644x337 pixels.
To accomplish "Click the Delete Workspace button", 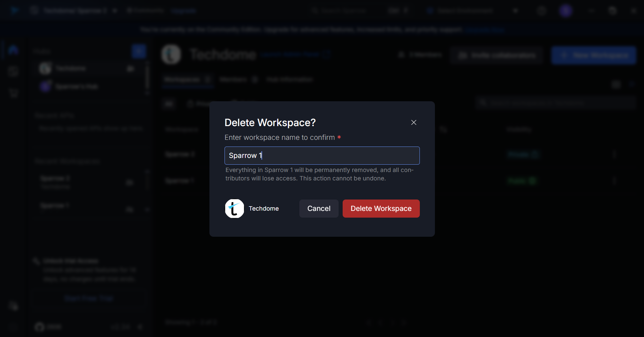I will (381, 208).
